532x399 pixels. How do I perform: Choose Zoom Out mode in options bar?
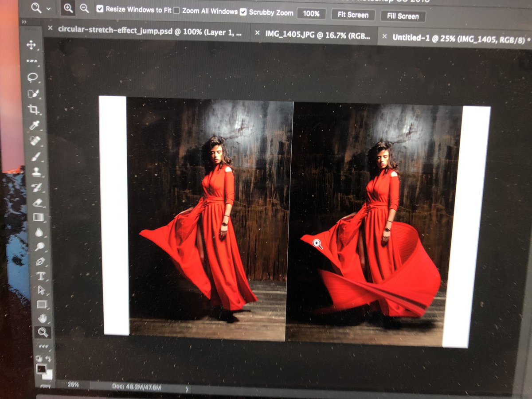coord(84,8)
